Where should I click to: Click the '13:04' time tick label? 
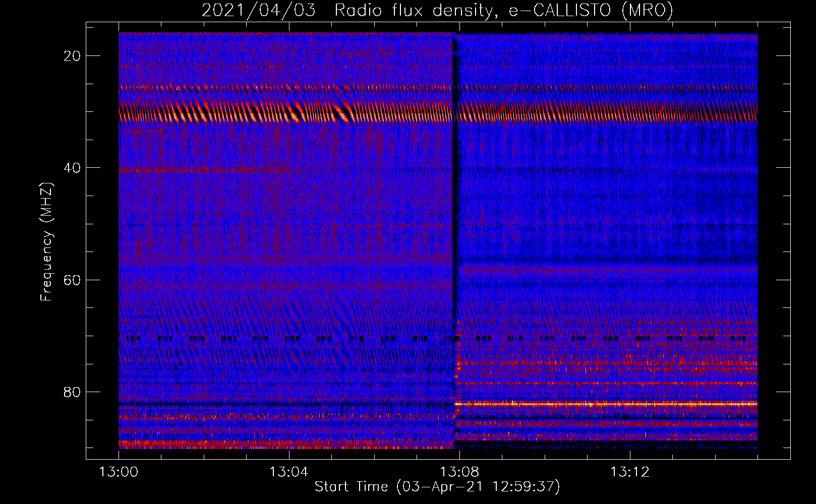tap(288, 472)
